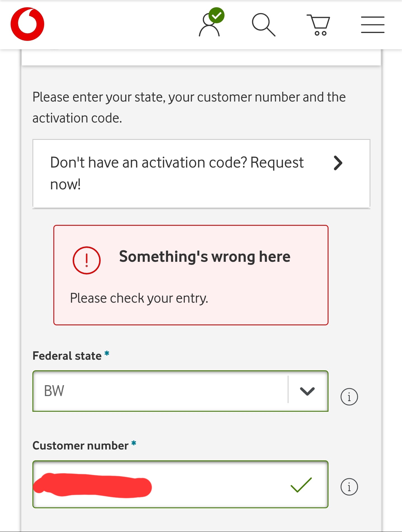The height and width of the screenshot is (532, 402).
Task: Click the green verified badge on profile
Action: pyautogui.click(x=217, y=15)
